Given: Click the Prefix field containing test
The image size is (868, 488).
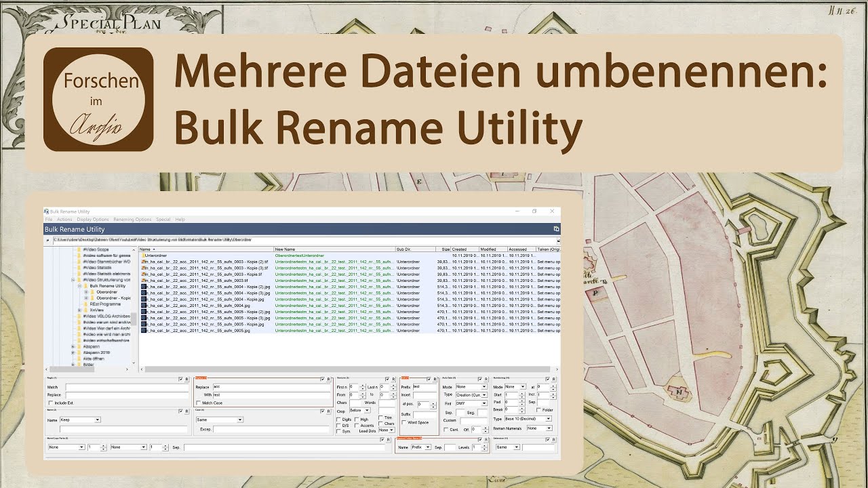Looking at the screenshot, I should click(425, 386).
